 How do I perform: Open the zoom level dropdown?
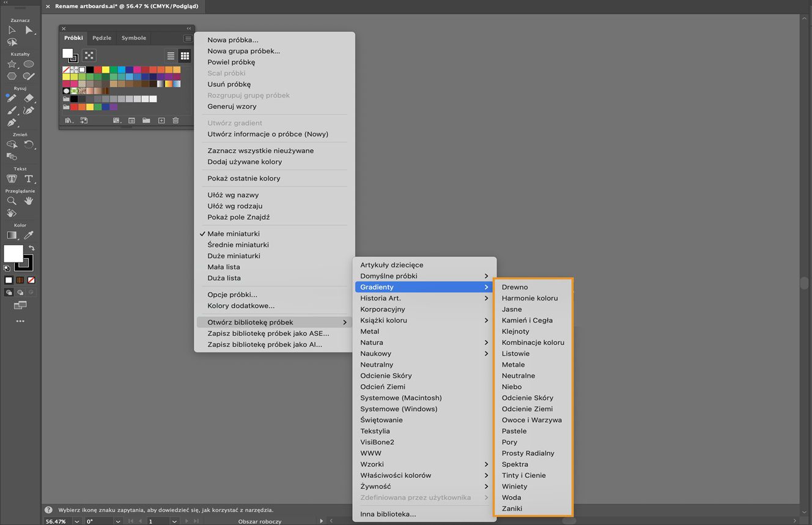pos(77,521)
